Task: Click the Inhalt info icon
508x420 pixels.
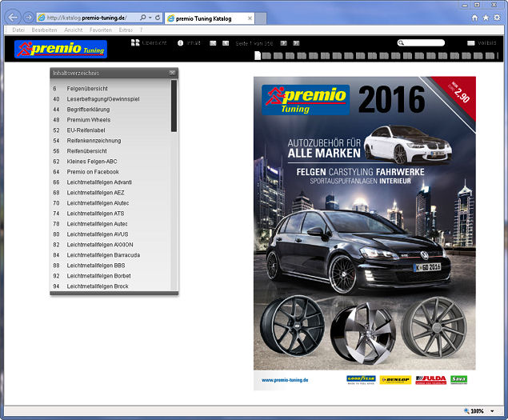Action: click(181, 42)
